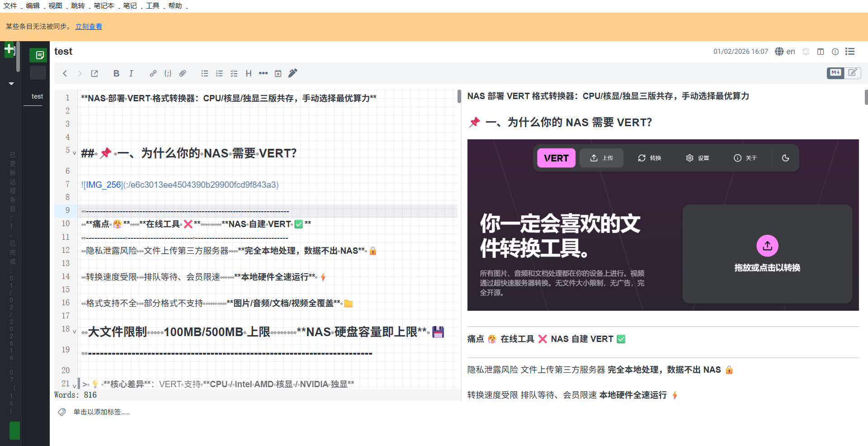This screenshot has height=446, width=868.
Task: Switch to rich text editor mode
Action: click(853, 73)
